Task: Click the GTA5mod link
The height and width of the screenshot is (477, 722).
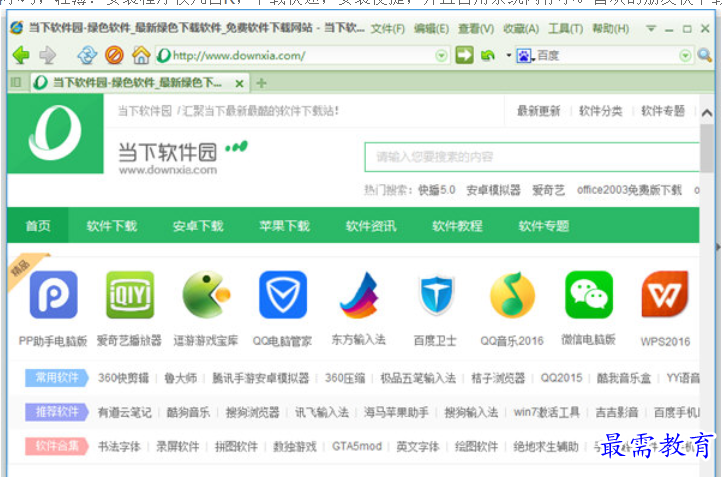Action: (357, 446)
